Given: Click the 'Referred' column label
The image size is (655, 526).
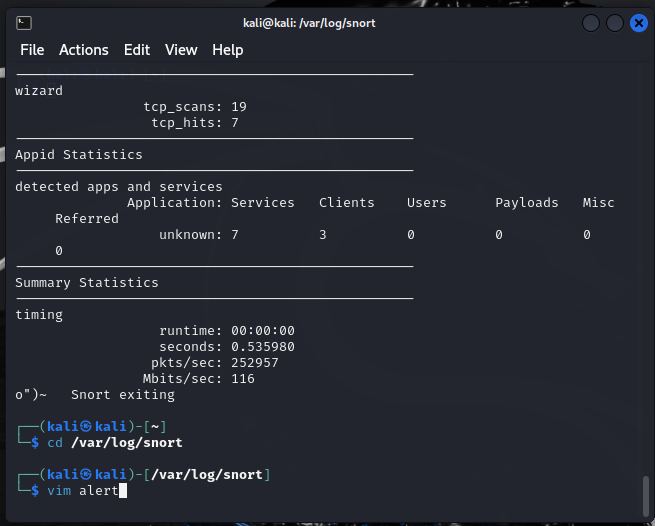Looking at the screenshot, I should tap(87, 219).
